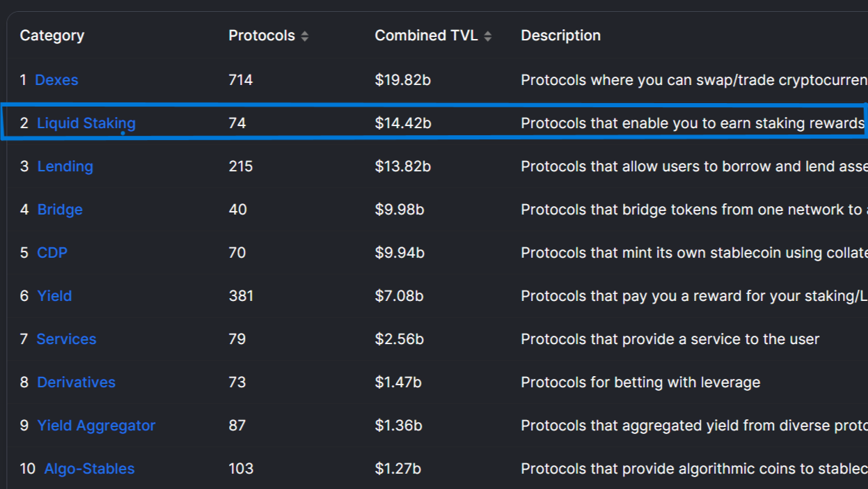
Task: Click the Category column header
Action: (x=52, y=36)
